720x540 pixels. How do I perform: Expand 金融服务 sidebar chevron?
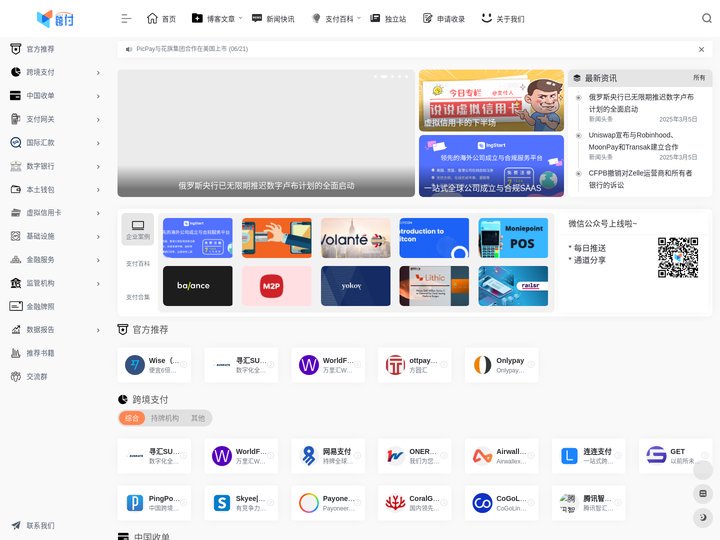(x=98, y=260)
